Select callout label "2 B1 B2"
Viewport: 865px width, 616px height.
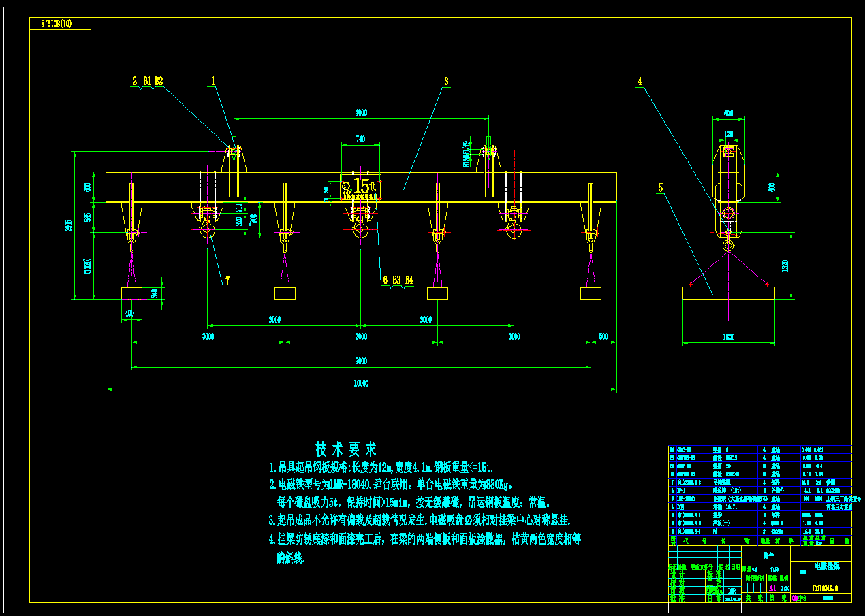click(147, 81)
